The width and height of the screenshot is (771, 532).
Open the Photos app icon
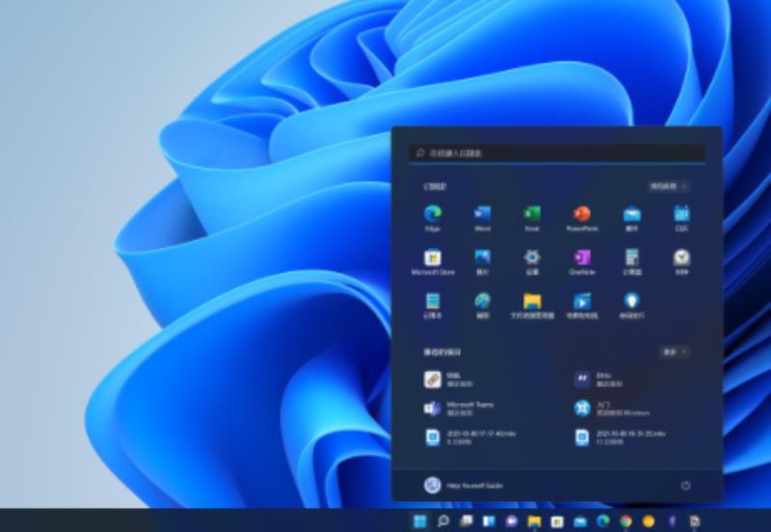[483, 257]
